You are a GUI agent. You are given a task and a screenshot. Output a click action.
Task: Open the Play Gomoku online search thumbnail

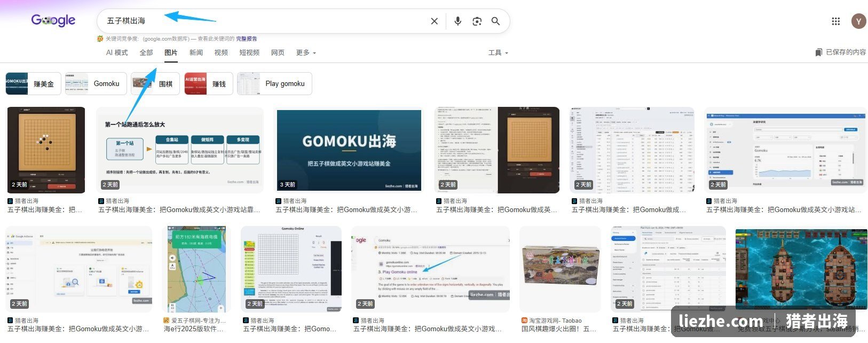click(430, 269)
